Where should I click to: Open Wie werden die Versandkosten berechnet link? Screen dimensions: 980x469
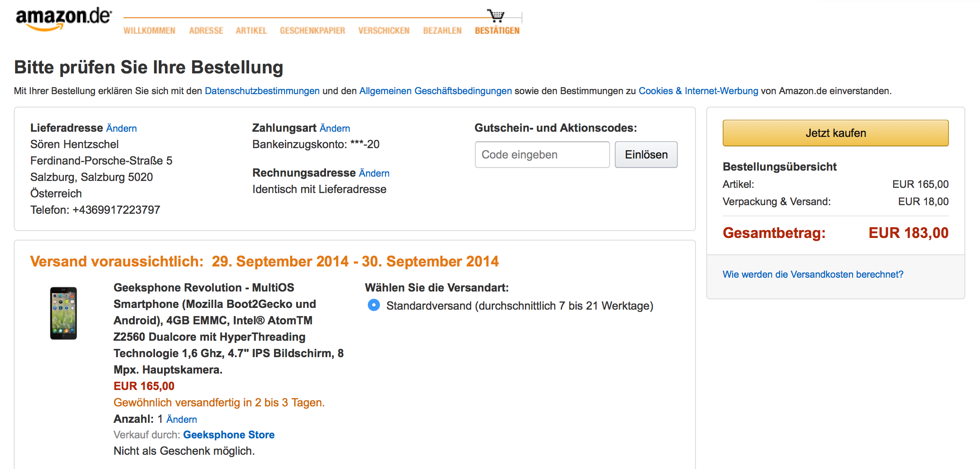[813, 274]
